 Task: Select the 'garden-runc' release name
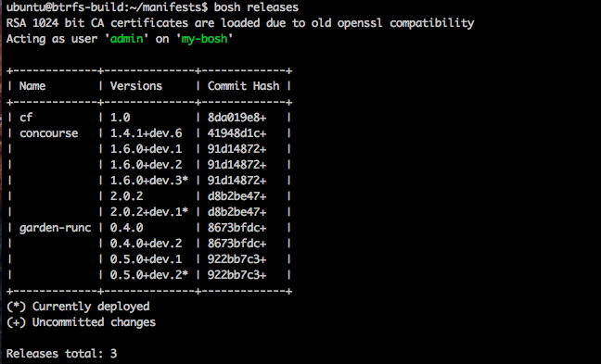coord(56,228)
